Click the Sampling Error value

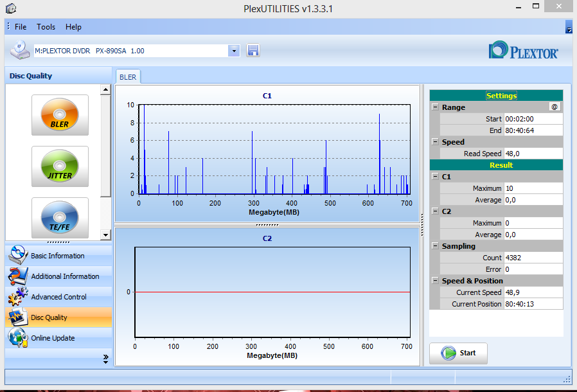click(533, 269)
